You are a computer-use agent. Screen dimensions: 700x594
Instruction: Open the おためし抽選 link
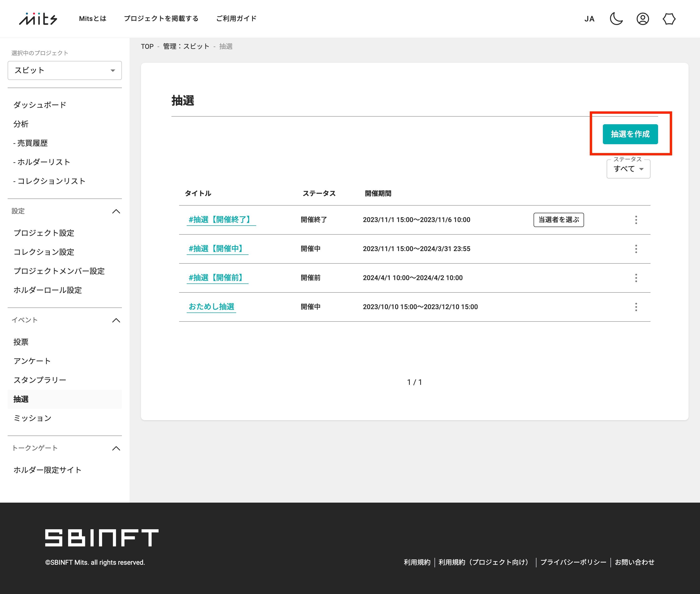click(x=211, y=307)
